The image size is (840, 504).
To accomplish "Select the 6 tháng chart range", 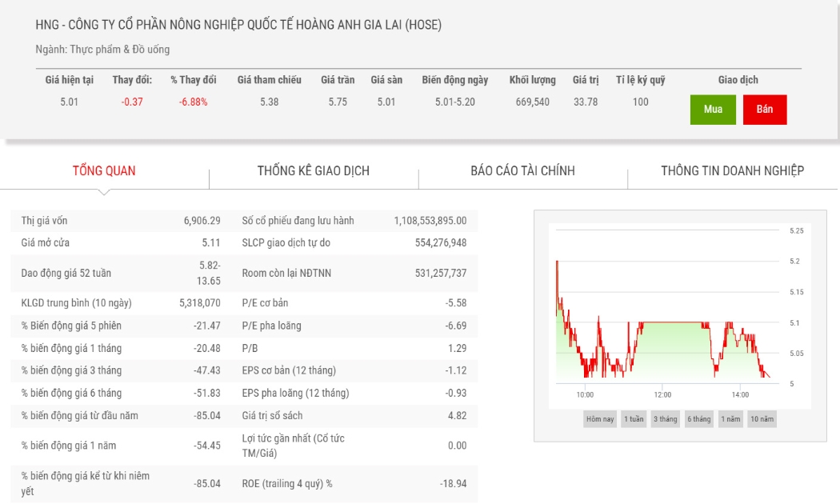I will [699, 419].
